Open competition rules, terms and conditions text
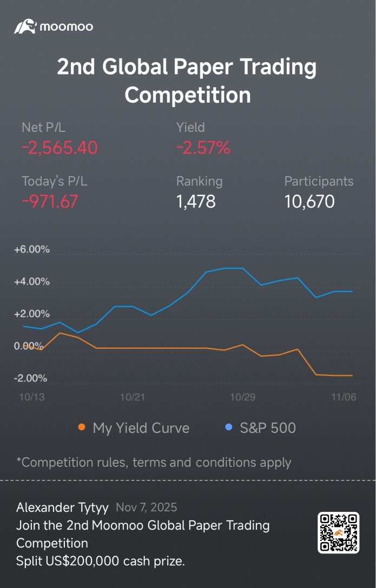Image resolution: width=376 pixels, height=588 pixels. [154, 463]
